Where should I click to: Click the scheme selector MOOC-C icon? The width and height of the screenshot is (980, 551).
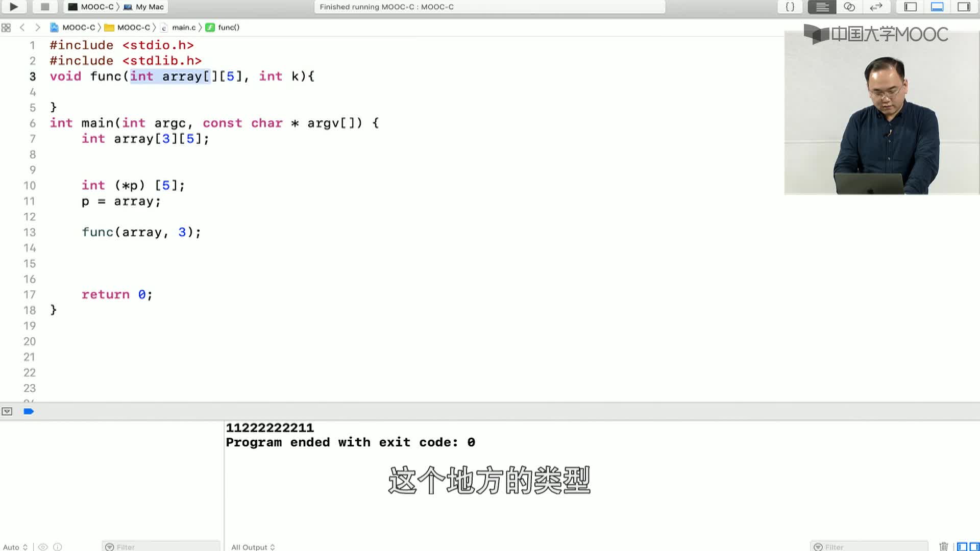(x=72, y=7)
